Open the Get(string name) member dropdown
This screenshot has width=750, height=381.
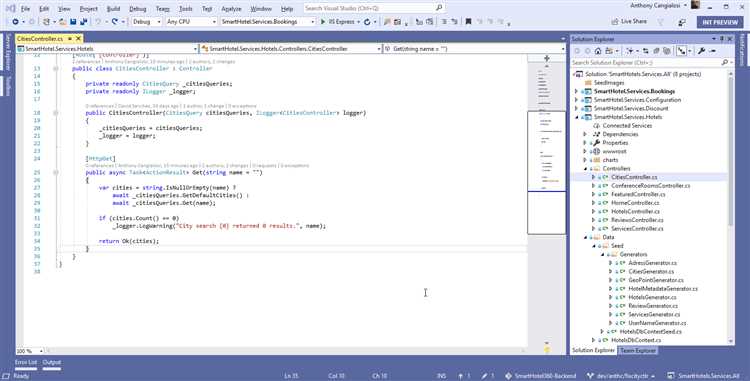(x=474, y=49)
